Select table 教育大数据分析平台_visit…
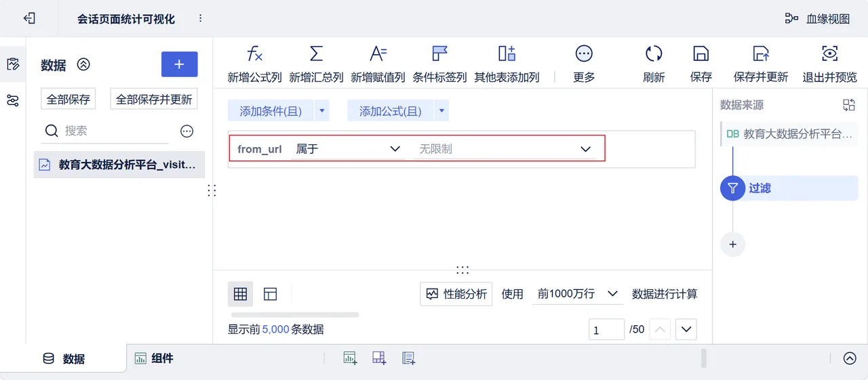 pos(119,164)
